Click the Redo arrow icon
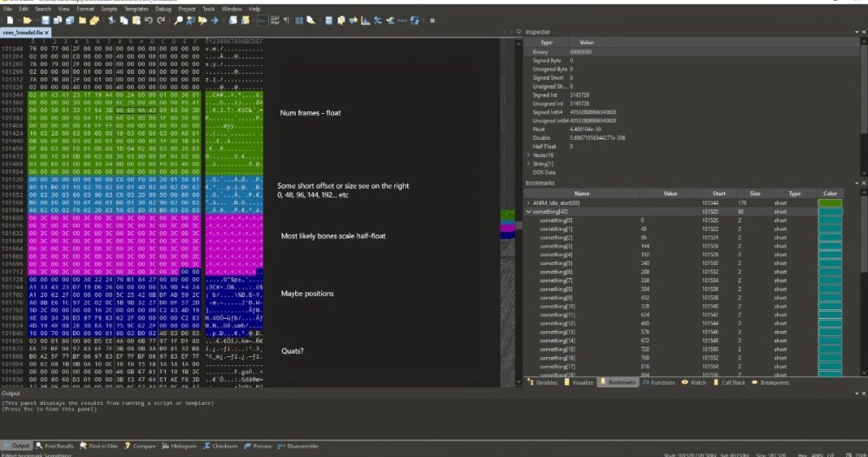This screenshot has width=868, height=457. (x=161, y=19)
